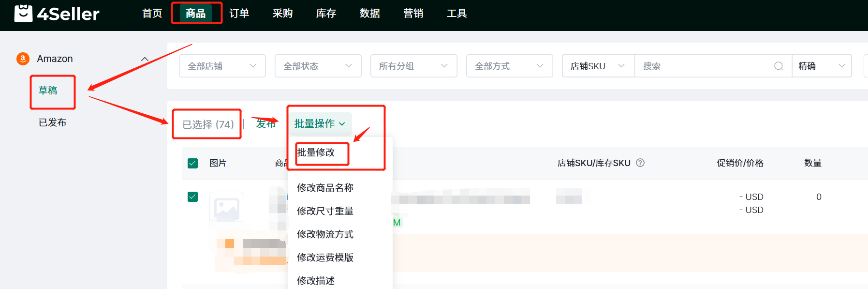Viewport: 868px width, 289px height.
Task: Click help icon beside 店铺SKU/库存SKU header
Action: tap(640, 163)
